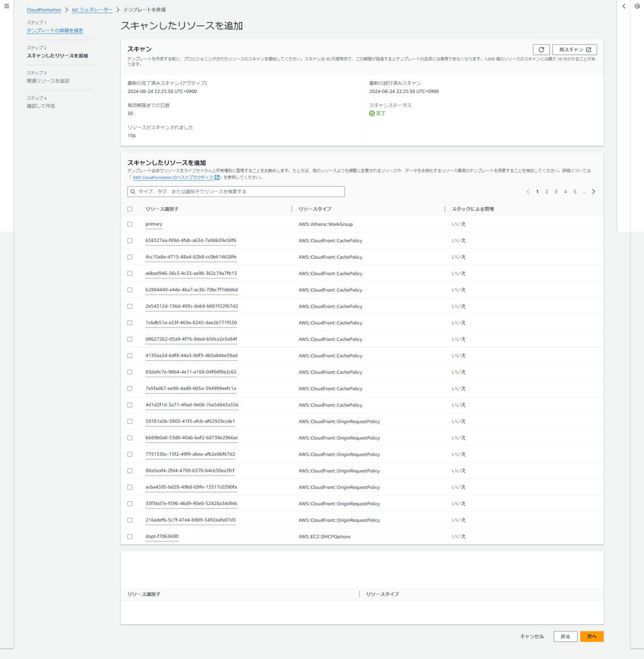Image resolution: width=644 pixels, height=659 pixels.
Task: Open AWS CloudFormation のベストプラクティス link
Action: point(173,177)
